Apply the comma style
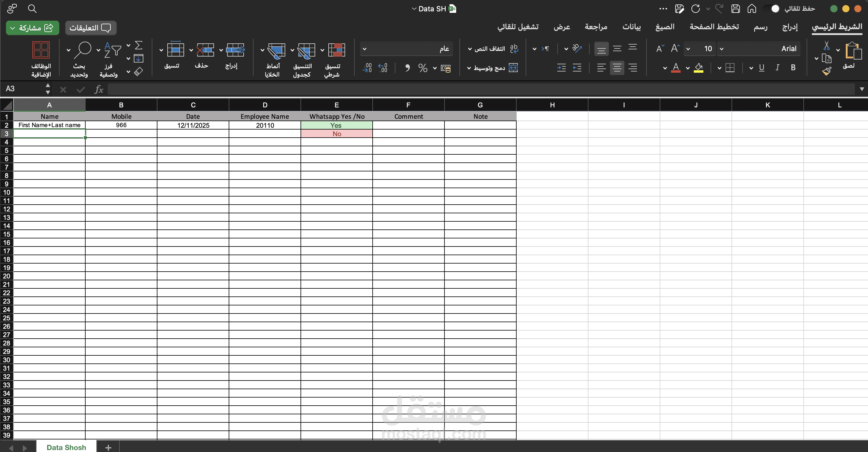Screen dimensions: 868x452 click(407, 68)
